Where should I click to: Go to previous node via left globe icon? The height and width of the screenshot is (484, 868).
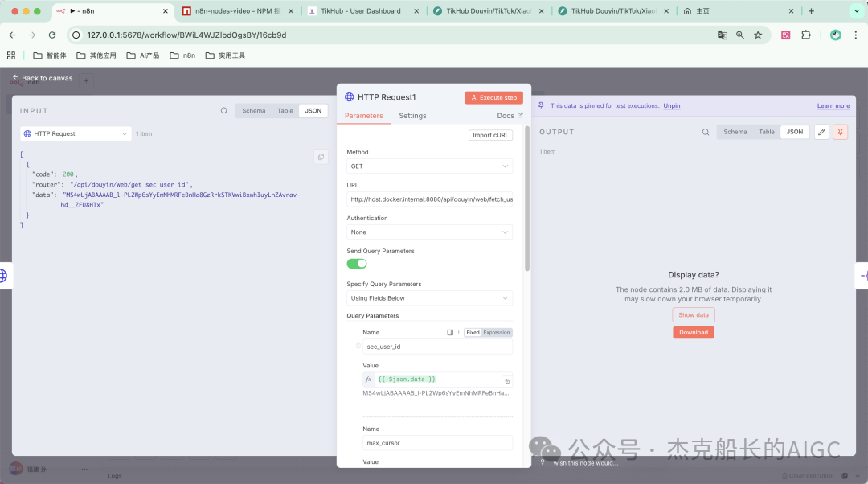[x=3, y=275]
